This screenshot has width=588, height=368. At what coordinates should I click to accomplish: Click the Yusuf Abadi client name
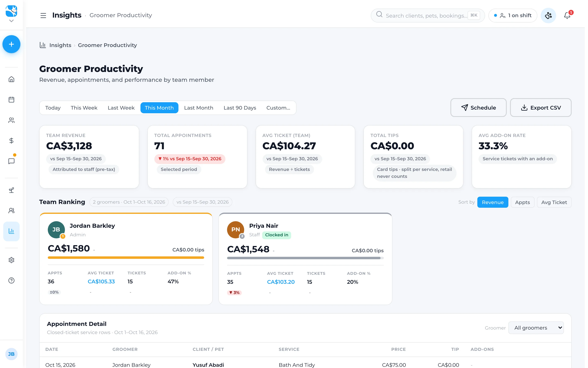pos(208,365)
